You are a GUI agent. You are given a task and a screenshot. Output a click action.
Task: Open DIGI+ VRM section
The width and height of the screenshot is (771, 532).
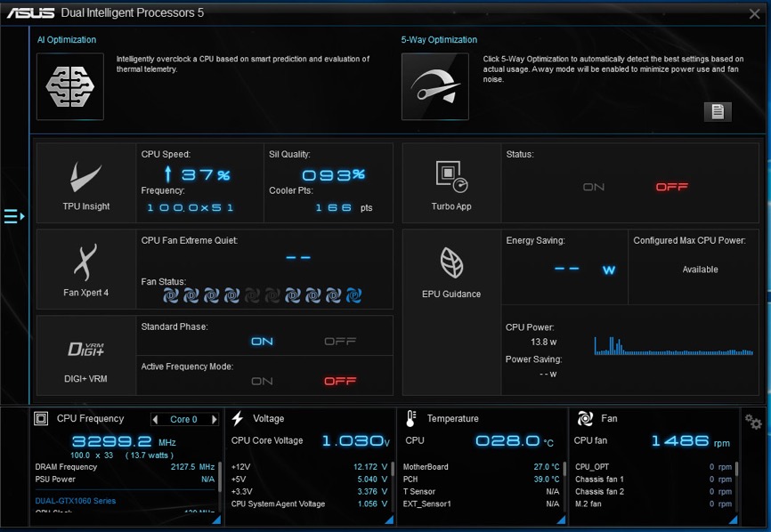[86, 356]
